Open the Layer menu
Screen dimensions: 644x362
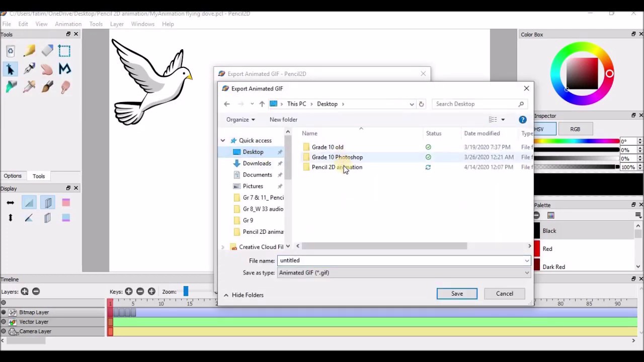[x=117, y=24]
